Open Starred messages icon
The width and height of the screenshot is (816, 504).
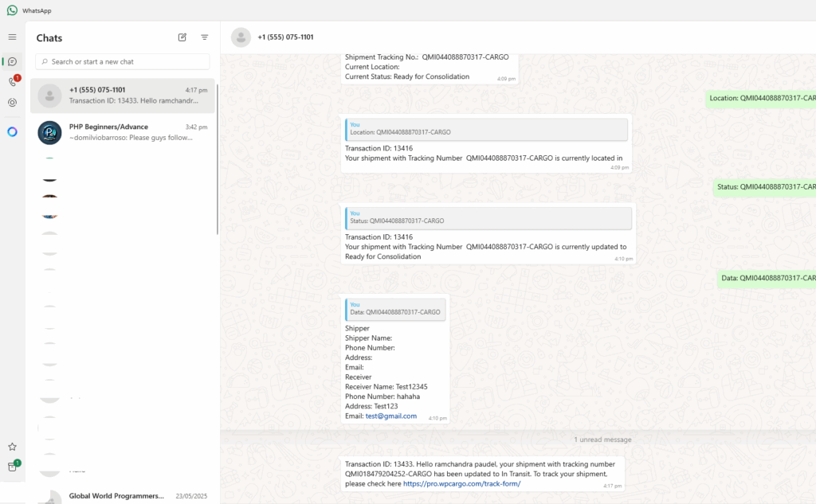click(x=13, y=447)
